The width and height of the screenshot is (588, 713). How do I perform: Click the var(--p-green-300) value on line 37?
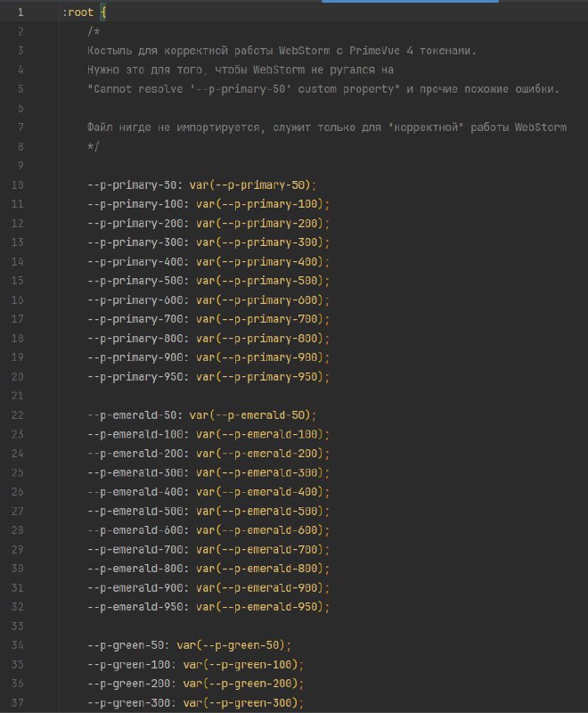[241, 702]
